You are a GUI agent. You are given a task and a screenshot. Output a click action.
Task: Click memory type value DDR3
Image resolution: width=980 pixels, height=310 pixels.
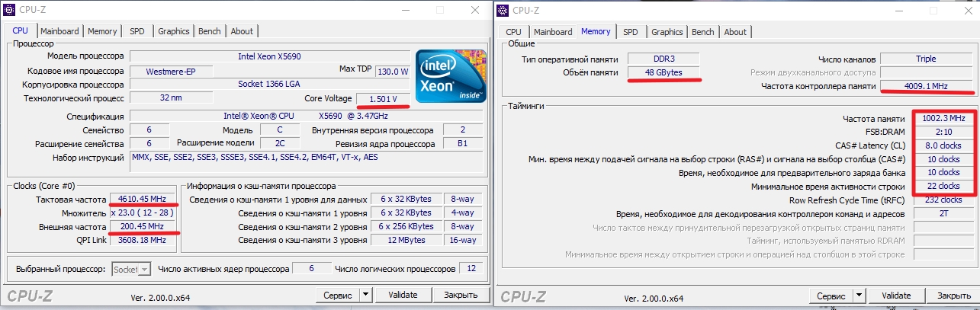665,59
